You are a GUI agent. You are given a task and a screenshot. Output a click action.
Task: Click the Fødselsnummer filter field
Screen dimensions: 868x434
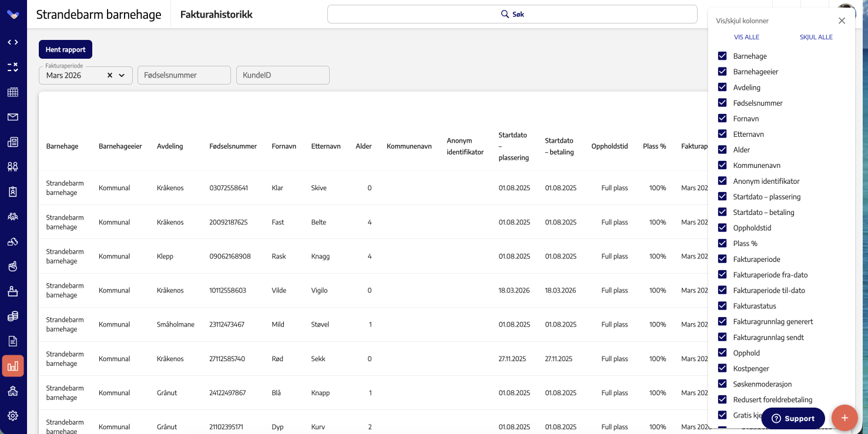tap(184, 75)
